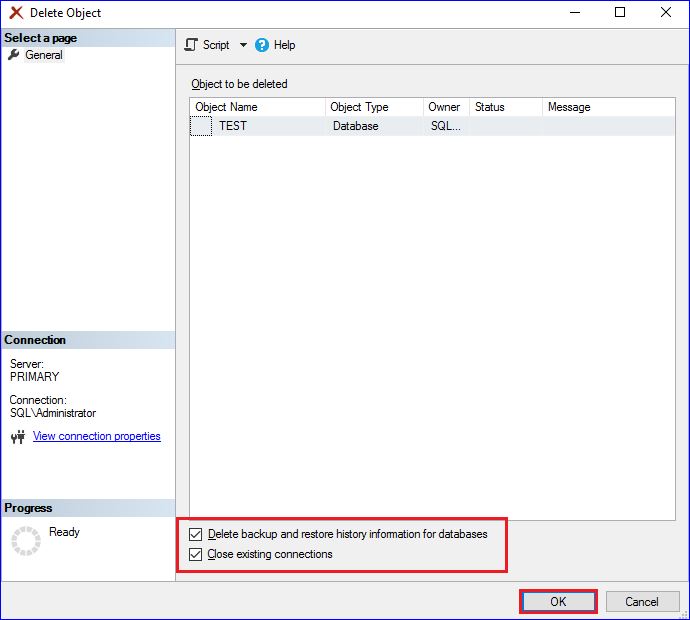Click the TEST database row icon cell
This screenshot has height=620, width=690.
[201, 127]
